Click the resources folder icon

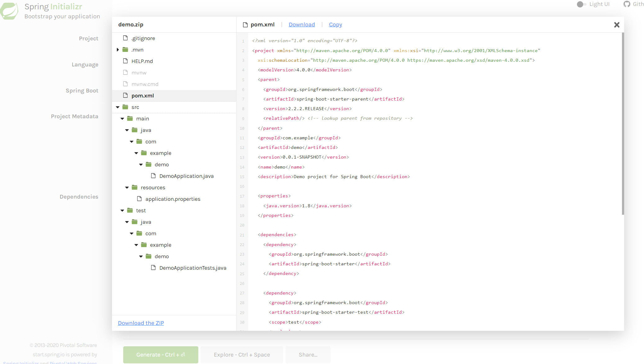pos(134,187)
